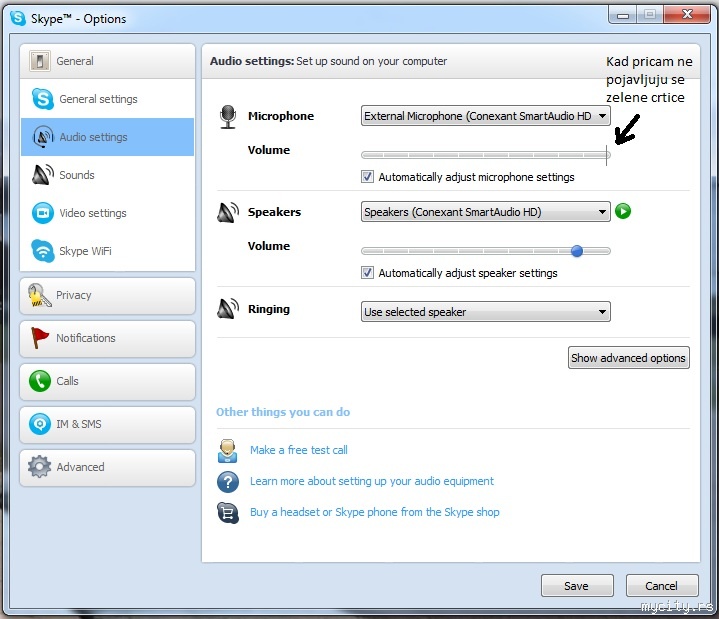Click the Video settings camera icon
Screen dimensions: 719x619
click(x=43, y=213)
